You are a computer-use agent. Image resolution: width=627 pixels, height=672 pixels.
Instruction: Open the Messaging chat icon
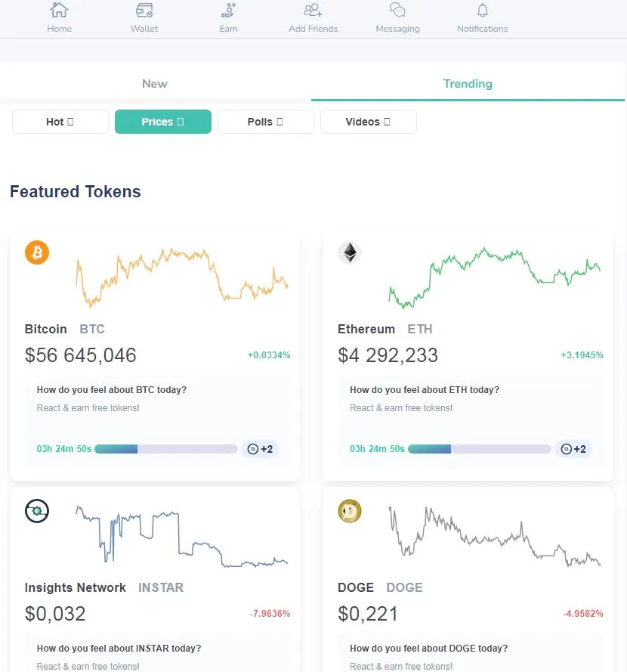[x=397, y=10]
